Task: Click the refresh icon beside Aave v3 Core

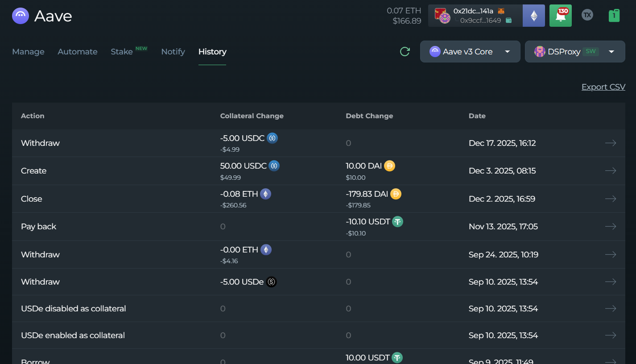Action: [405, 52]
